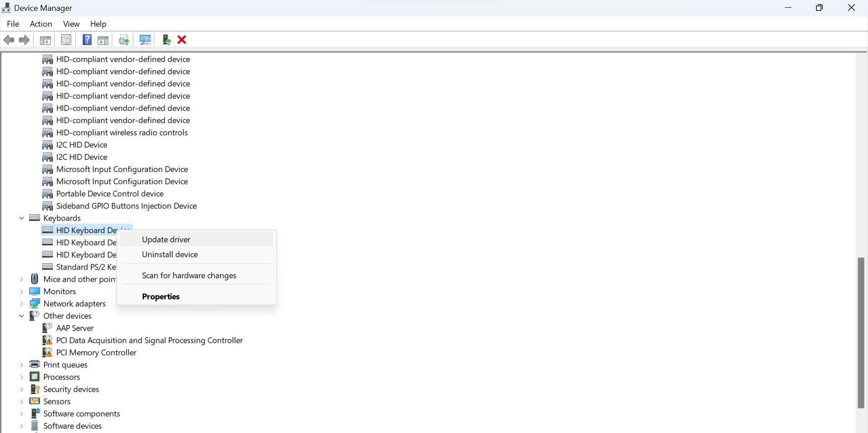Screen dimensions: 868x433
Task: Open Properties from the context menu
Action: pyautogui.click(x=160, y=296)
